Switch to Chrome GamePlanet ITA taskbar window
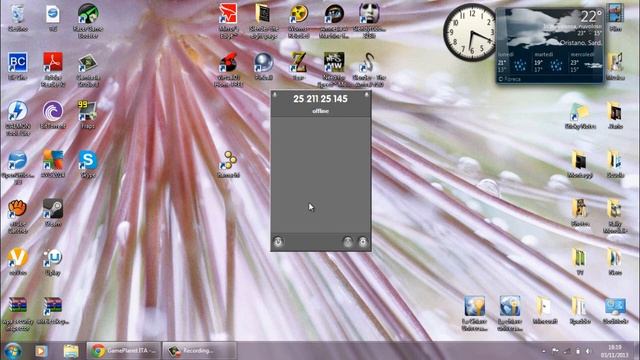The width and height of the screenshot is (640, 360). [x=124, y=351]
